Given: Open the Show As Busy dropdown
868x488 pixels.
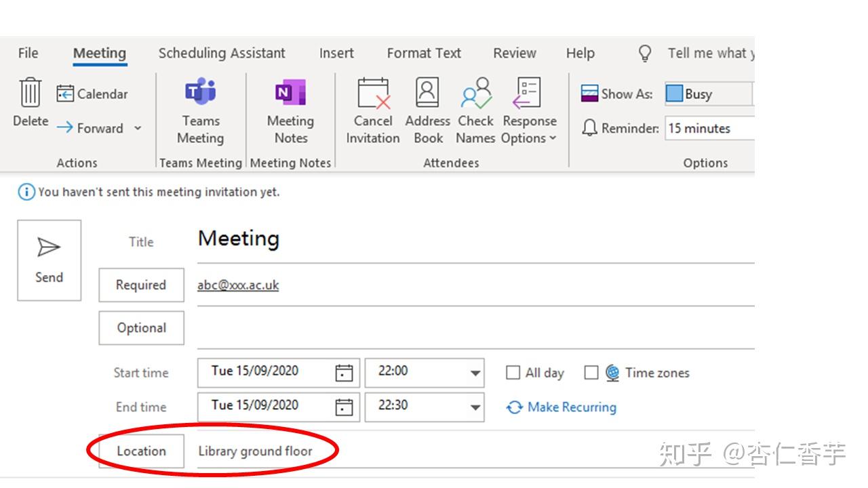Looking at the screenshot, I should coord(709,94).
